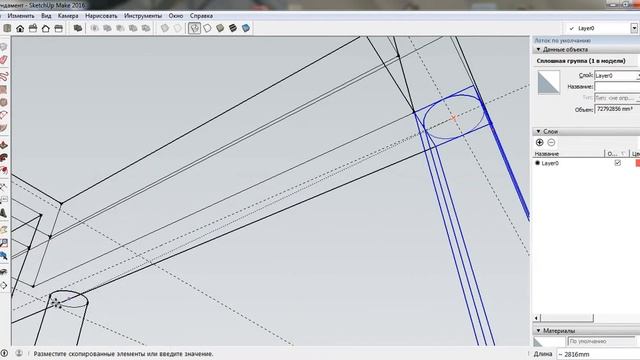Open the toolbar Layer0 layer dropdown
640x360 pixels.
click(634, 28)
